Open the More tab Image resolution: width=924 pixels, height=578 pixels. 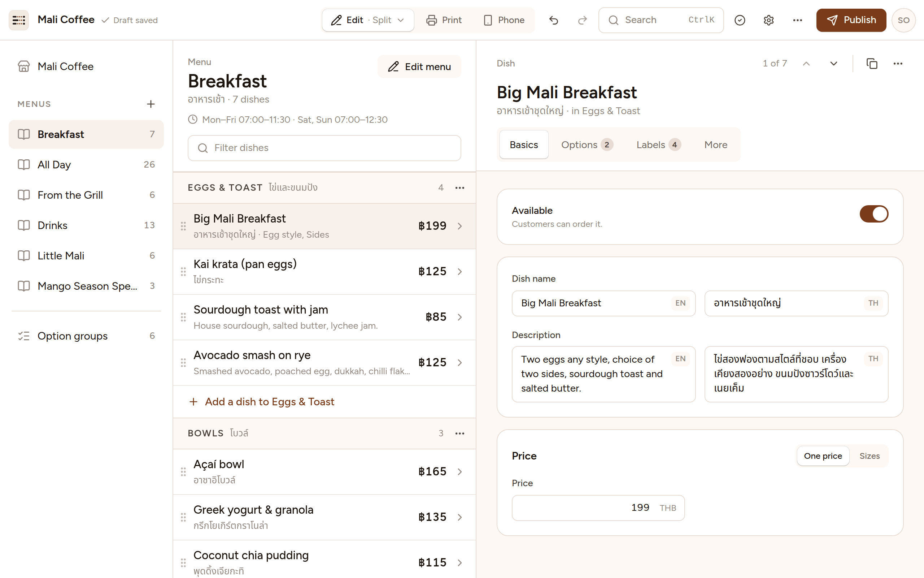[715, 145]
